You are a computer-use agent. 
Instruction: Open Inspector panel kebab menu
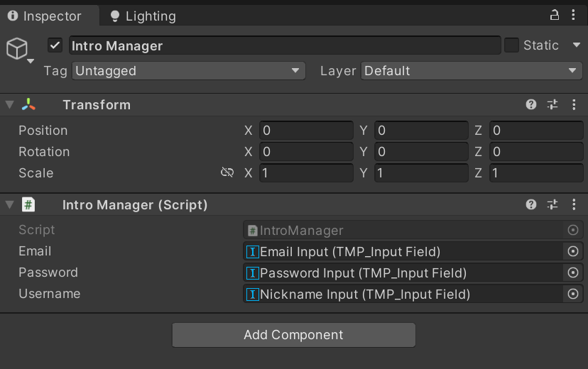[x=573, y=15]
